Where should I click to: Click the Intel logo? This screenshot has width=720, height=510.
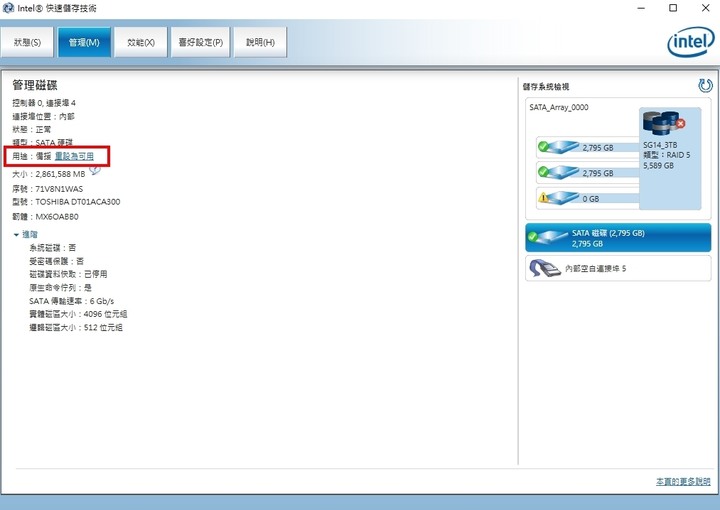click(x=691, y=42)
